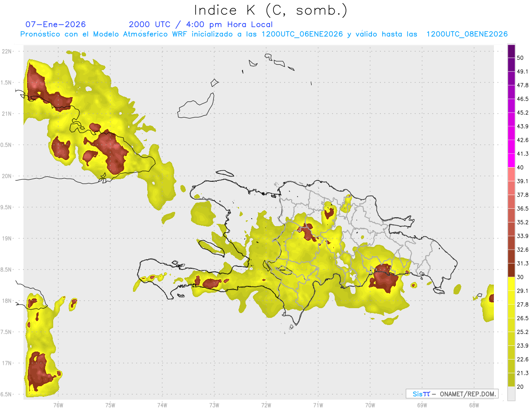The width and height of the screenshot is (532, 411).
Task: Click the SisTT ONAMET/REP.DOM. credit label
Action: click(x=452, y=394)
